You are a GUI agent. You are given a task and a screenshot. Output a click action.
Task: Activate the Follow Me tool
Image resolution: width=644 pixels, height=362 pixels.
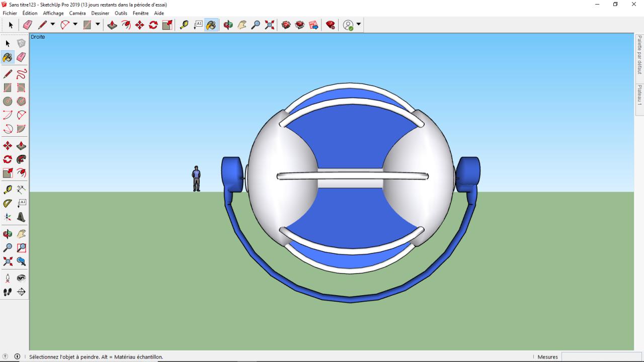tap(21, 159)
